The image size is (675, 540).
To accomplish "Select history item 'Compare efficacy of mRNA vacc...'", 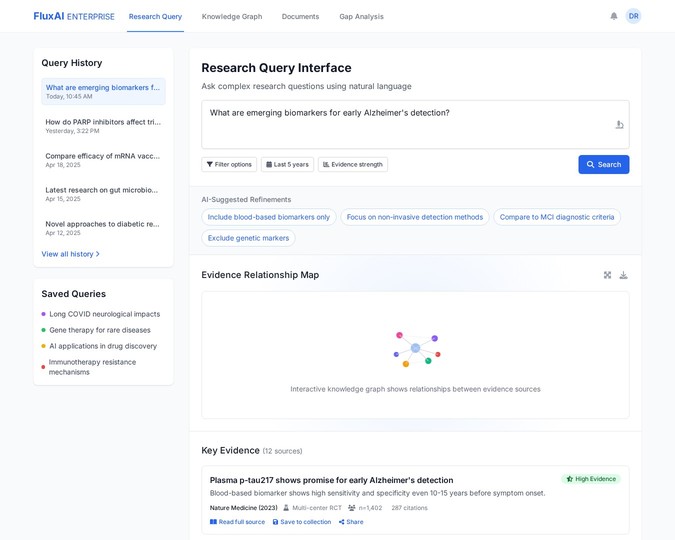I will pyautogui.click(x=103, y=160).
